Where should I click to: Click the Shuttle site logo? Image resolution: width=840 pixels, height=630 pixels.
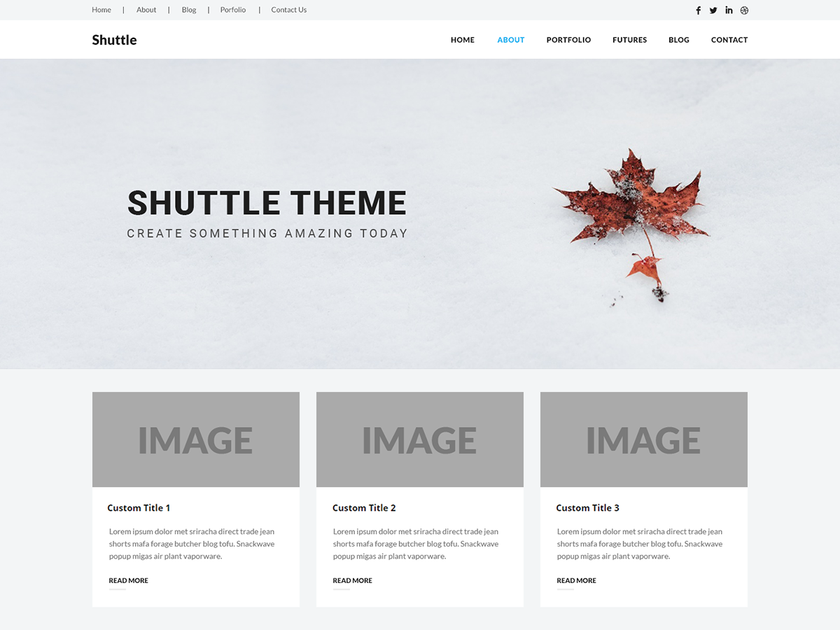pos(114,40)
